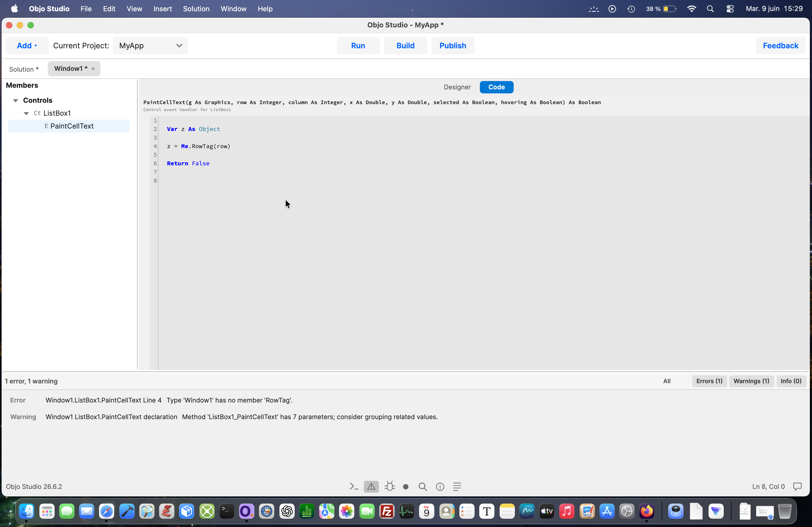Open the speech bubble comment icon

tap(797, 486)
